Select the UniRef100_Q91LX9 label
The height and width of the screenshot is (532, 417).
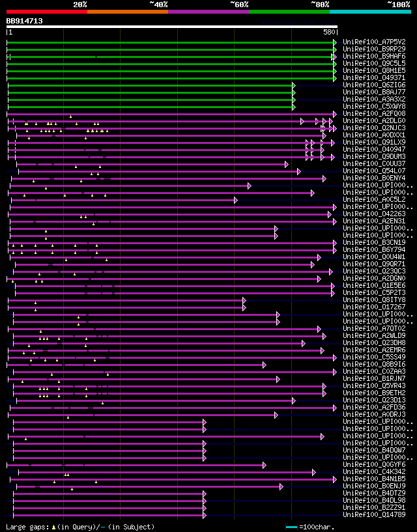(374, 142)
